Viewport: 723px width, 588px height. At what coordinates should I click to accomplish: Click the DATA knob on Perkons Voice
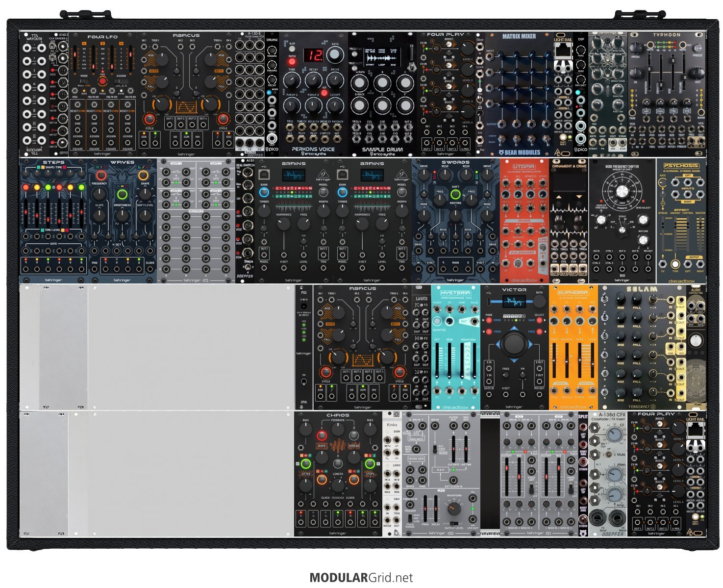[x=335, y=55]
